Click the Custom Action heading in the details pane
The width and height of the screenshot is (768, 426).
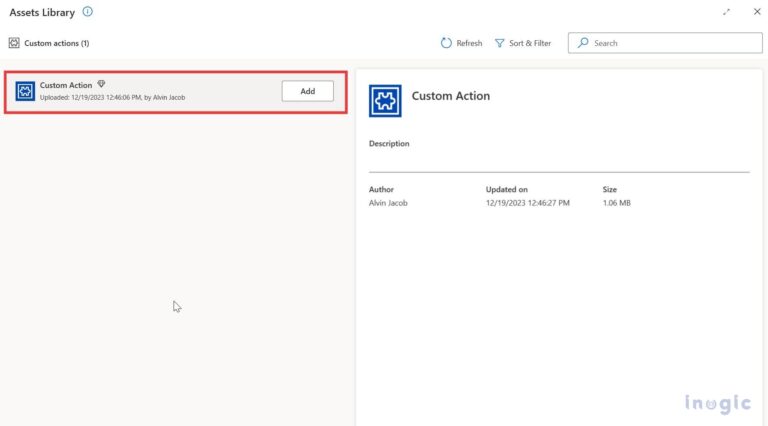[451, 96]
